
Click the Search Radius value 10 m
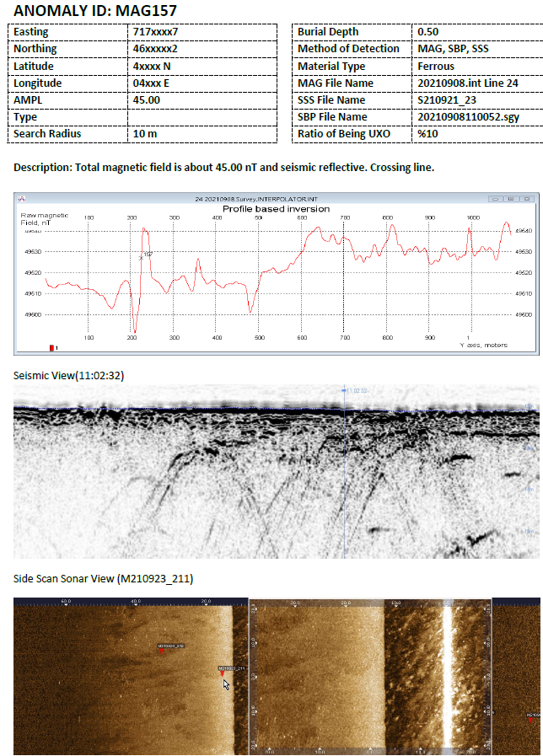(145, 133)
